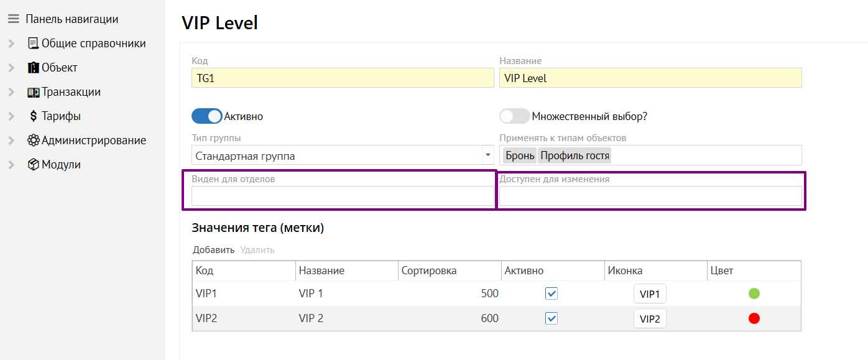Click the Объект building icon
Screen dimensions: 868x360
coord(34,68)
